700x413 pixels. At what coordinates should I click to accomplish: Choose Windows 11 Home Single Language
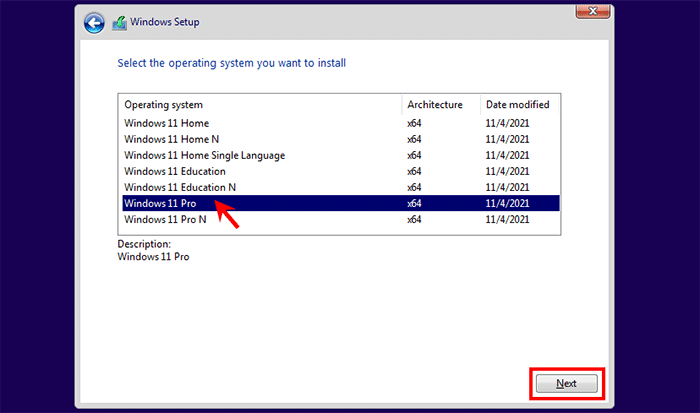click(341, 155)
